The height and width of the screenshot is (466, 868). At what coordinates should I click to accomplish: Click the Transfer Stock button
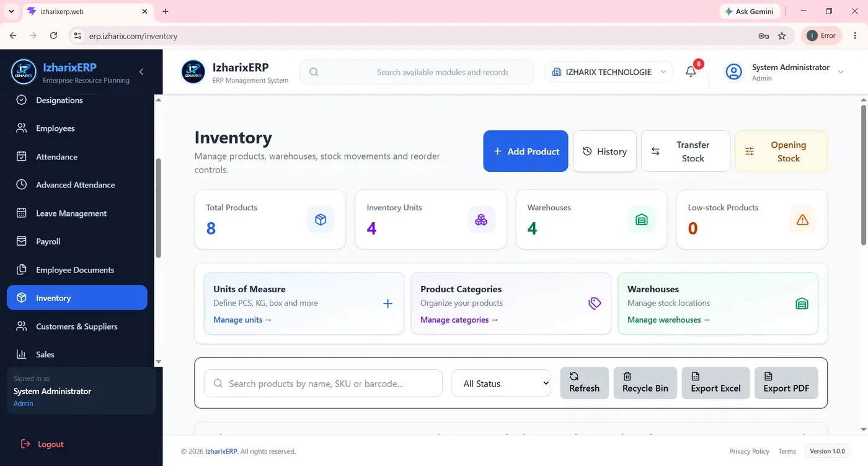685,151
